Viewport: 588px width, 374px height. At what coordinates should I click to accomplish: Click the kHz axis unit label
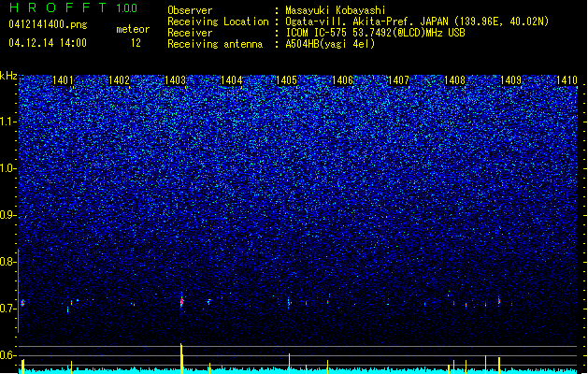point(8,76)
